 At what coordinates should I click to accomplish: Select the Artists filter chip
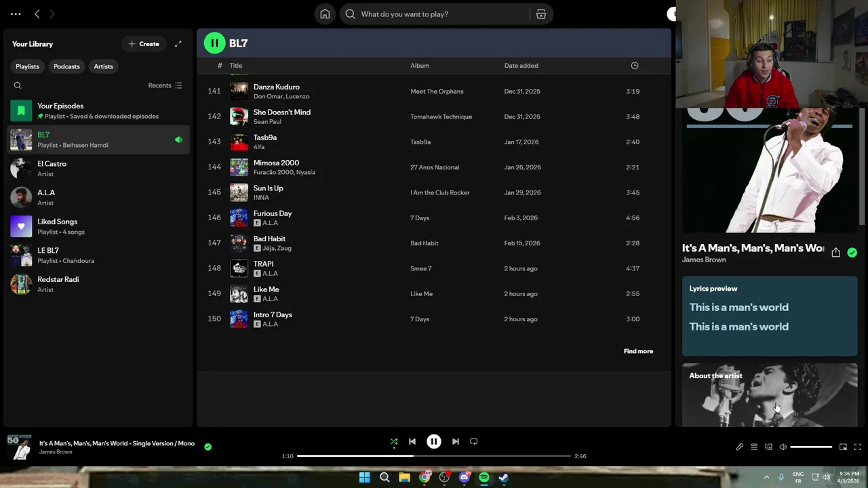[103, 66]
